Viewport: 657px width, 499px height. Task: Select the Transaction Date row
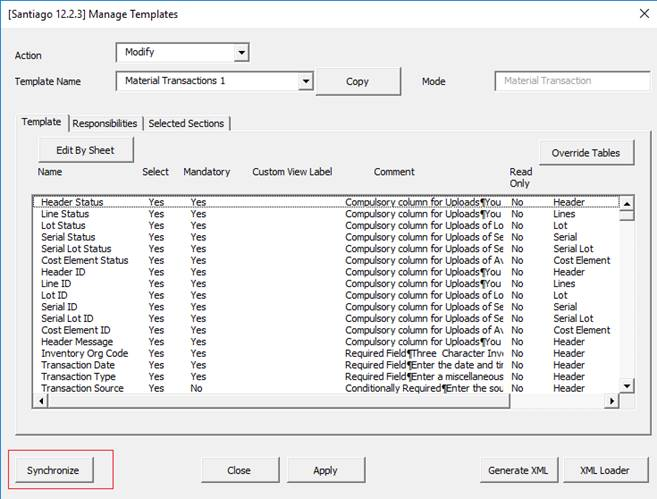tap(326, 365)
